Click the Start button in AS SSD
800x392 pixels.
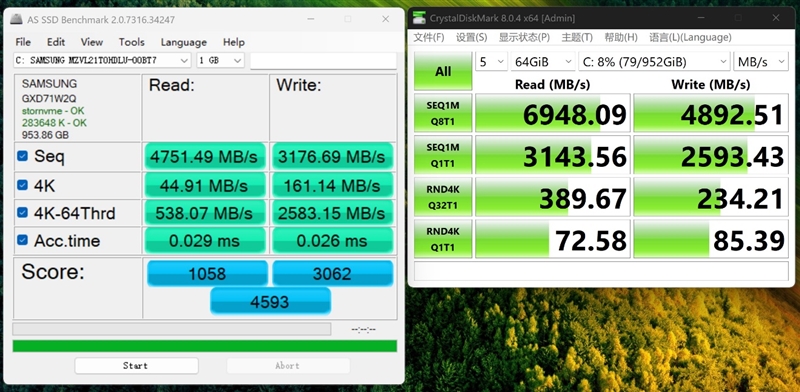(x=136, y=365)
